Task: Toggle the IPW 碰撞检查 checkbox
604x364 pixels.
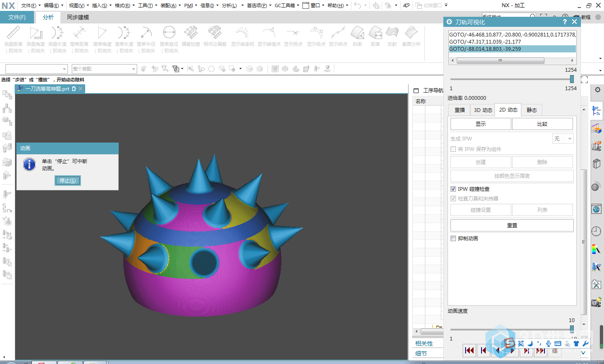Action: [453, 189]
